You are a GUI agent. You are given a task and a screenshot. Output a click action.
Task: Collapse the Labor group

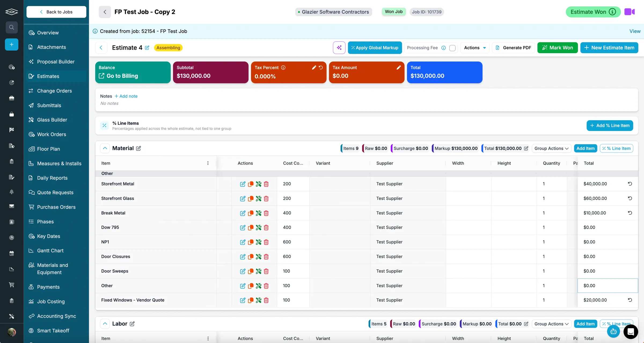click(105, 324)
